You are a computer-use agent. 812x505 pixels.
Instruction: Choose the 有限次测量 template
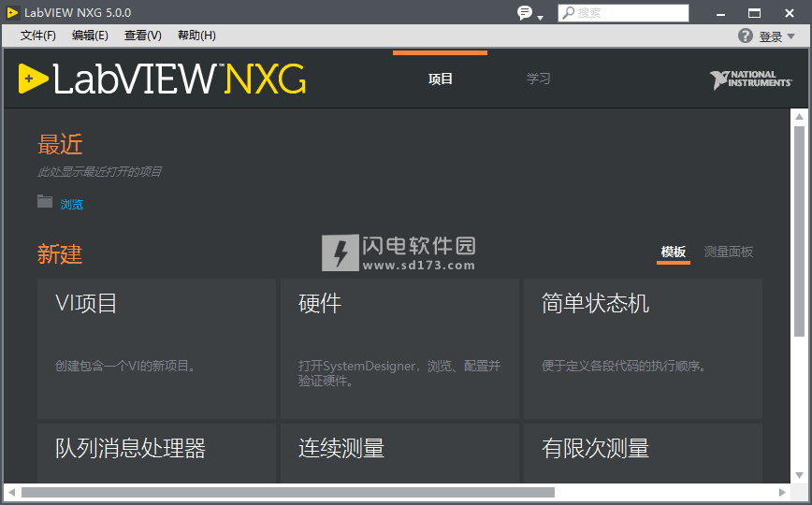pyautogui.click(x=643, y=454)
